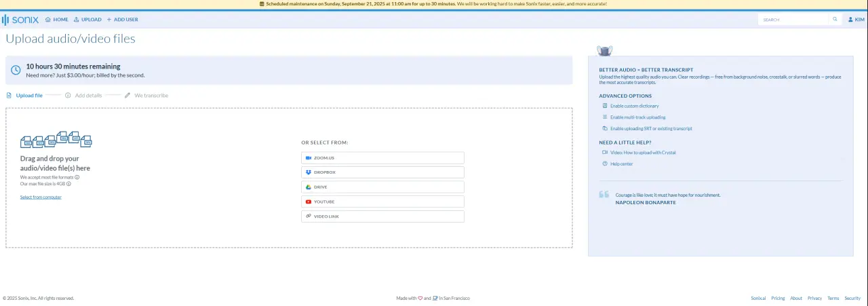Click the video camera icon beside Crystal video
Viewport: 868px width, 306px height.
pos(605,153)
